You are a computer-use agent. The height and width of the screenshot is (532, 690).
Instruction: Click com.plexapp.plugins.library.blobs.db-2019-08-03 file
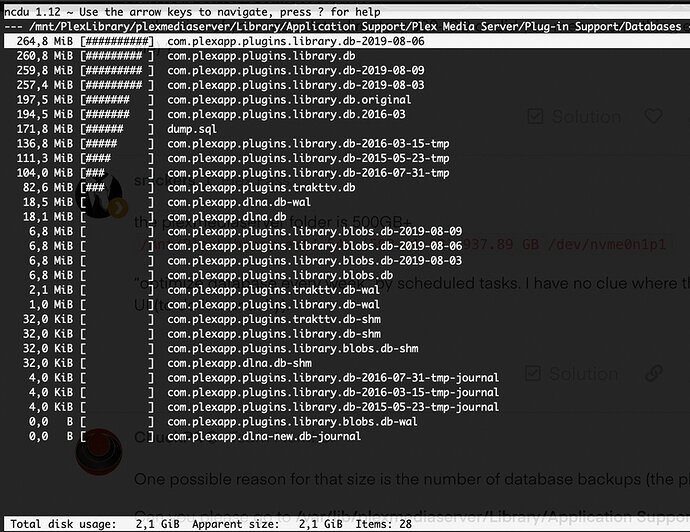tap(315, 260)
